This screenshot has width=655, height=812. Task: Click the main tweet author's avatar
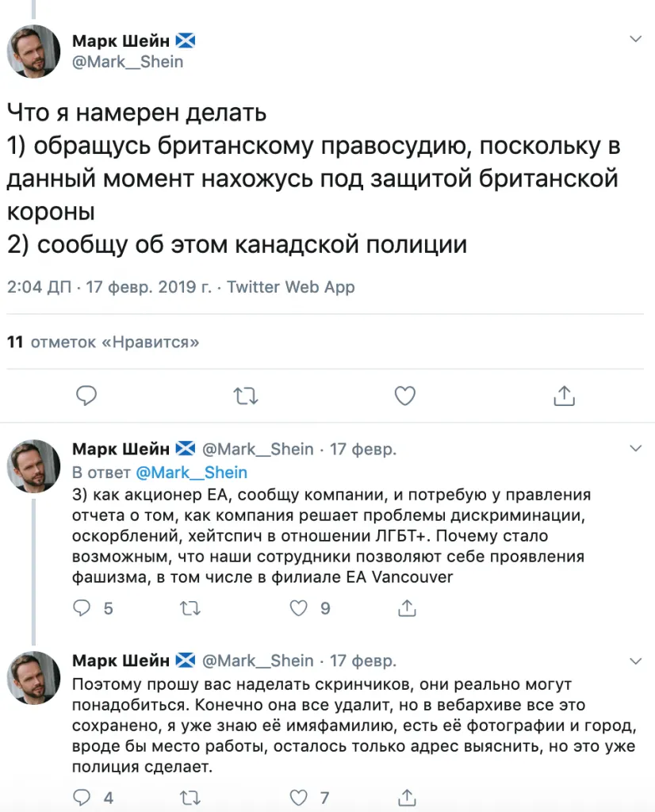[34, 51]
